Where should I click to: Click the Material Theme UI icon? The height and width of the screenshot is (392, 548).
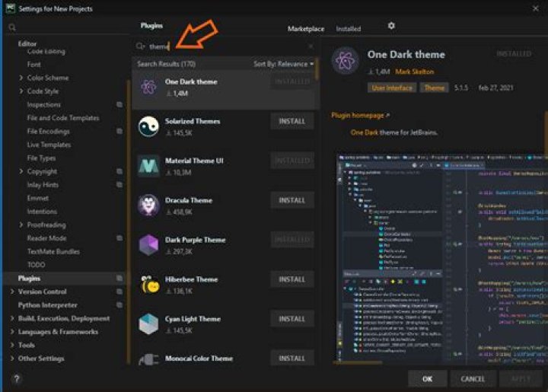coord(148,166)
